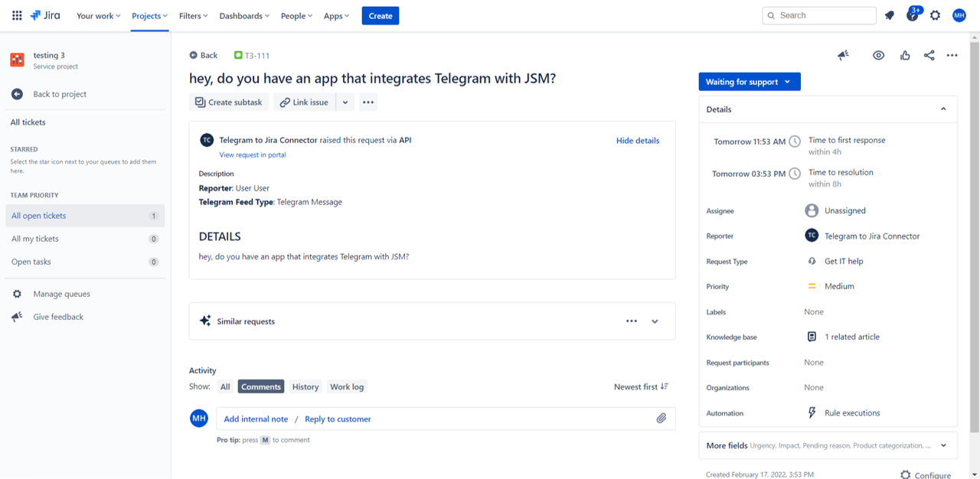Open Rule executions link
Image resolution: width=980 pixels, height=479 pixels.
pos(852,413)
